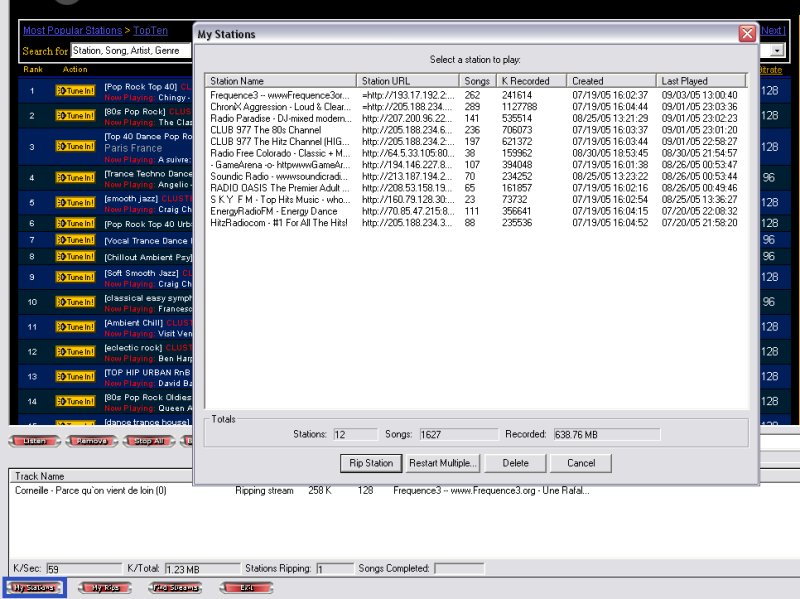Click the K/Sec field showing 59

84,569
